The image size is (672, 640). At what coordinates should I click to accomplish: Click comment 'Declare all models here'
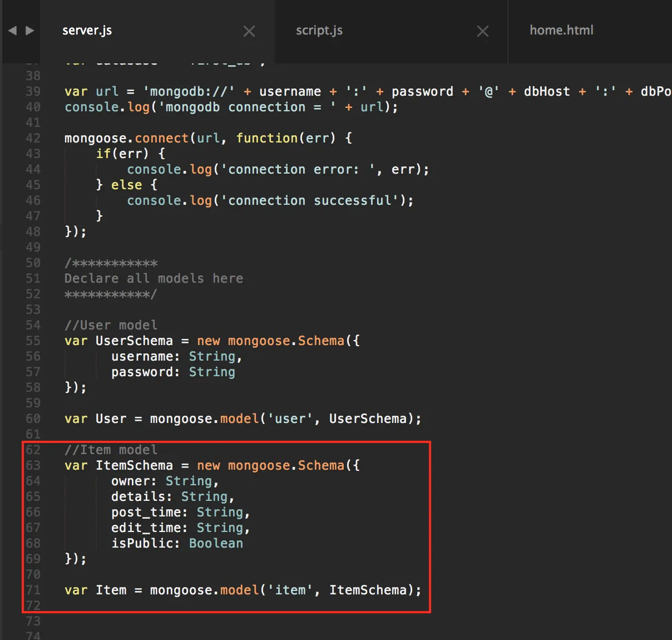point(154,278)
